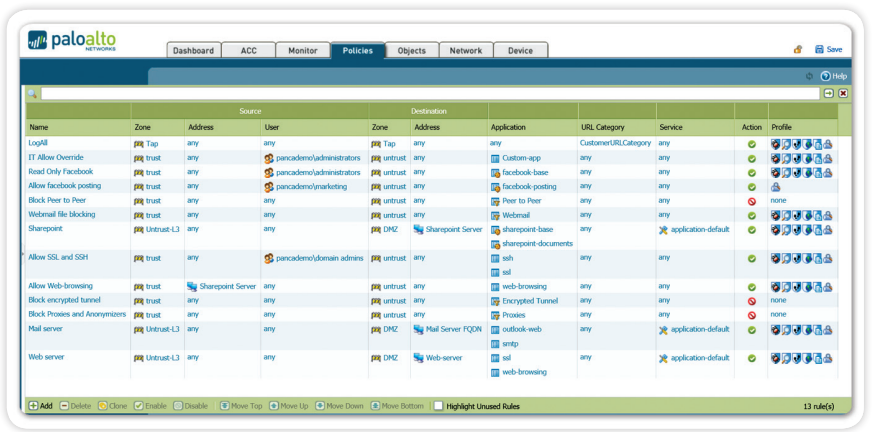Click Mail Server FQDN address icon
This screenshot has width=873, height=432.
pyautogui.click(x=418, y=330)
